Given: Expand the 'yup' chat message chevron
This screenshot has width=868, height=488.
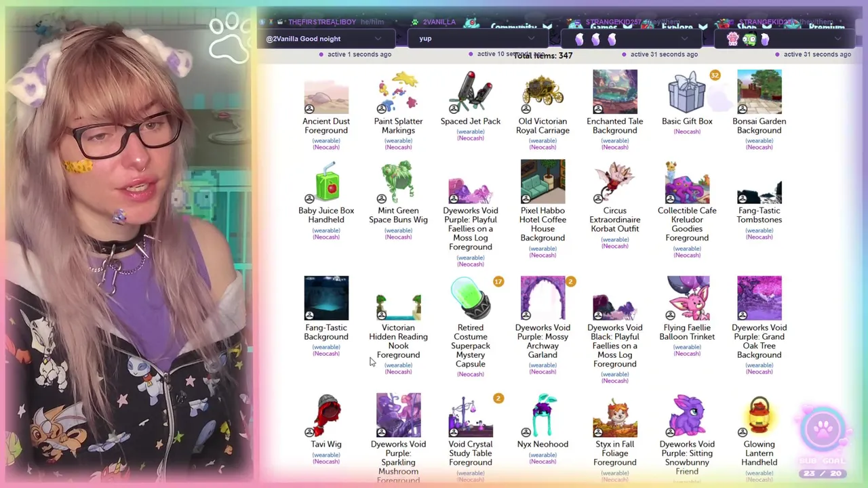Looking at the screenshot, I should click(x=531, y=39).
